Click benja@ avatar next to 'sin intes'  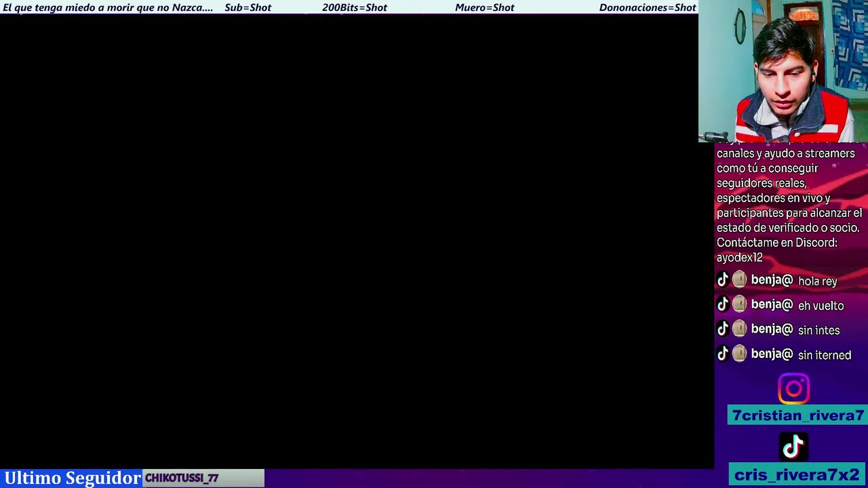[x=739, y=329]
